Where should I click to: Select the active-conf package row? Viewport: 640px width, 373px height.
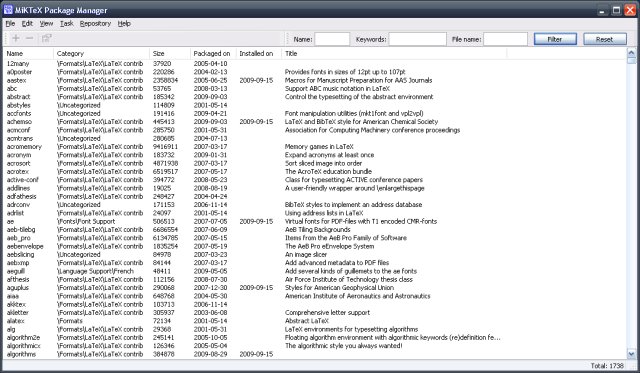[315, 180]
